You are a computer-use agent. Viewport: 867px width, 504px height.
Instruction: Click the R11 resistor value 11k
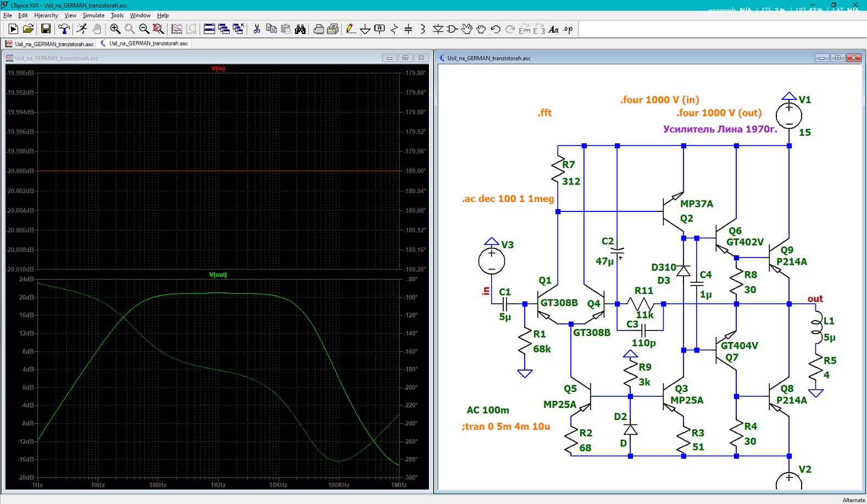tap(645, 315)
